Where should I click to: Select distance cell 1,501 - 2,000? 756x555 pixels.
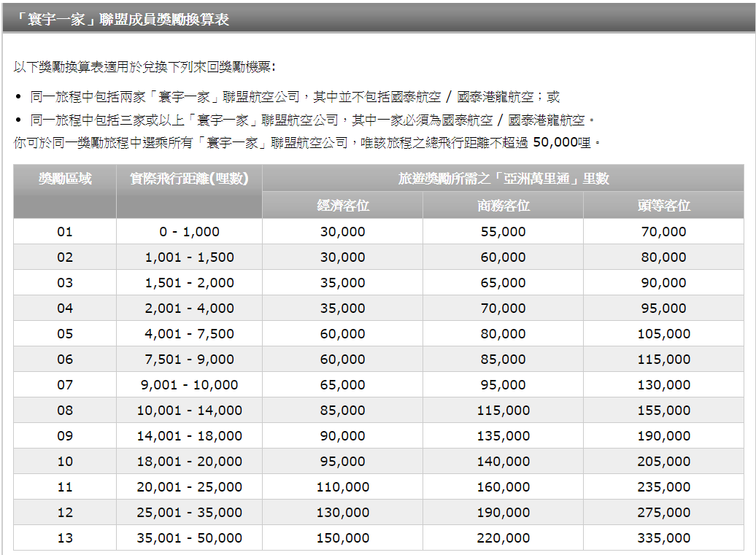tap(190, 283)
